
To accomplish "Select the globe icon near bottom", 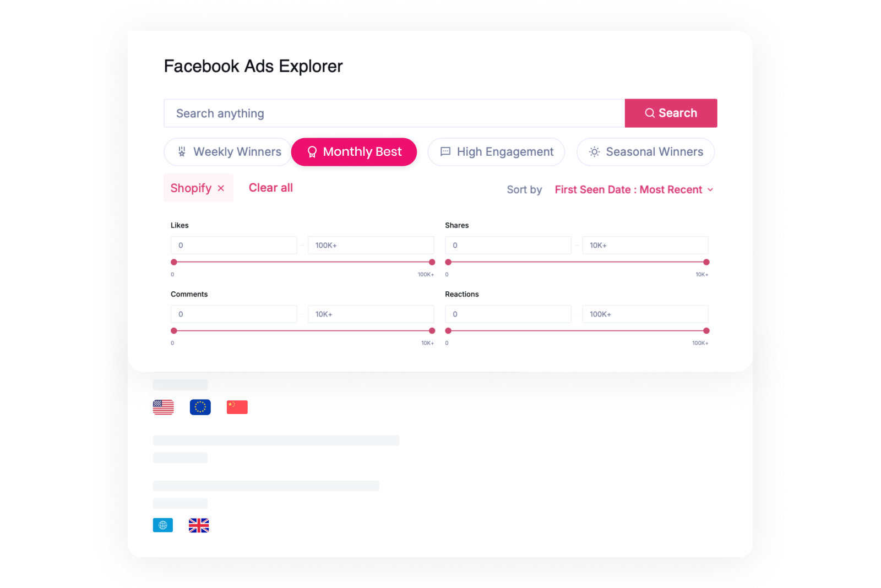I will [x=163, y=525].
